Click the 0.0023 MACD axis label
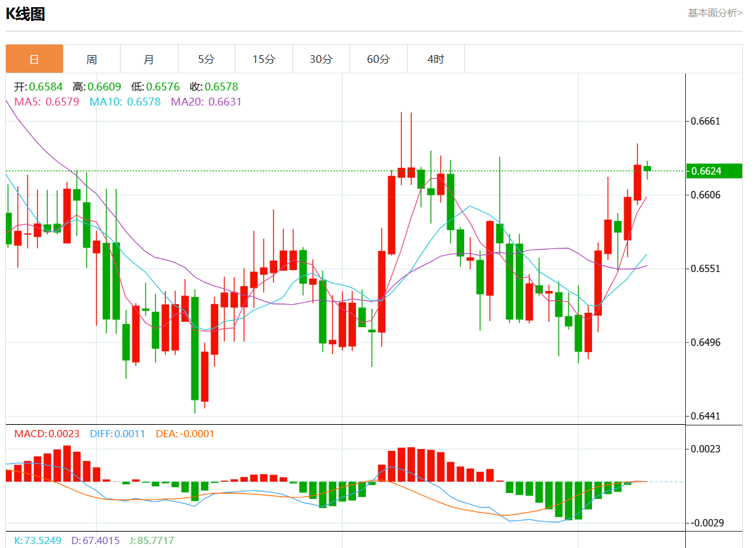The image size is (756, 548). pos(706,449)
